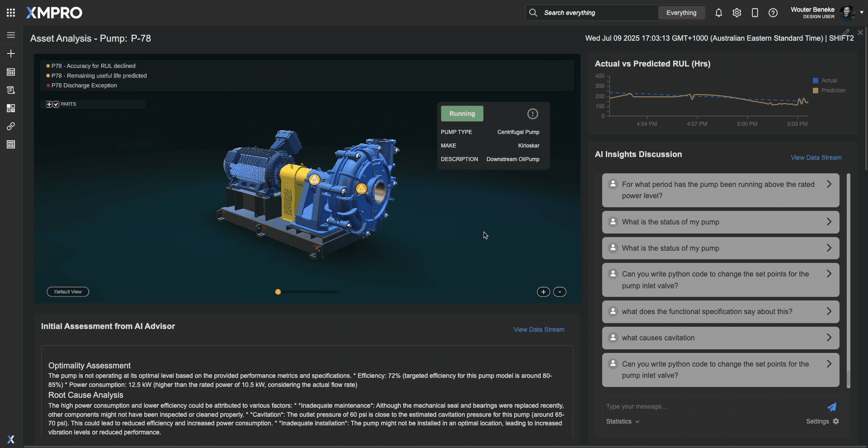Click the Default View button

point(68,292)
